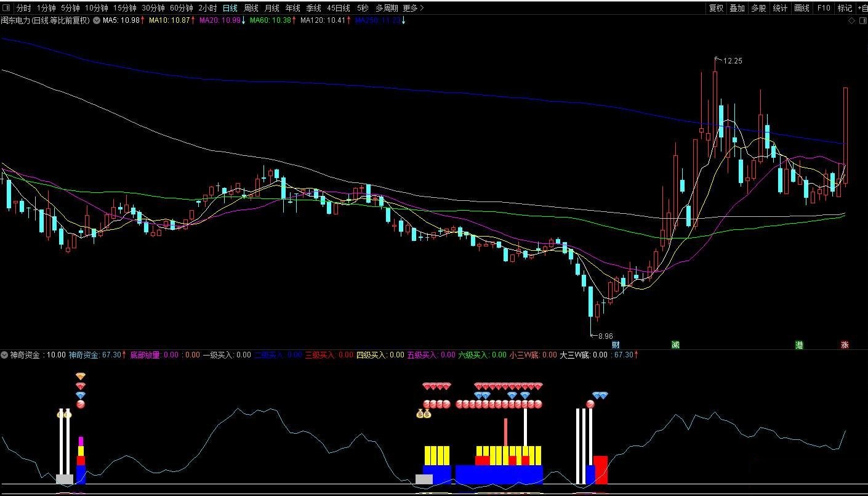Click the 统计 statistics button
868x496 pixels.
coord(780,8)
